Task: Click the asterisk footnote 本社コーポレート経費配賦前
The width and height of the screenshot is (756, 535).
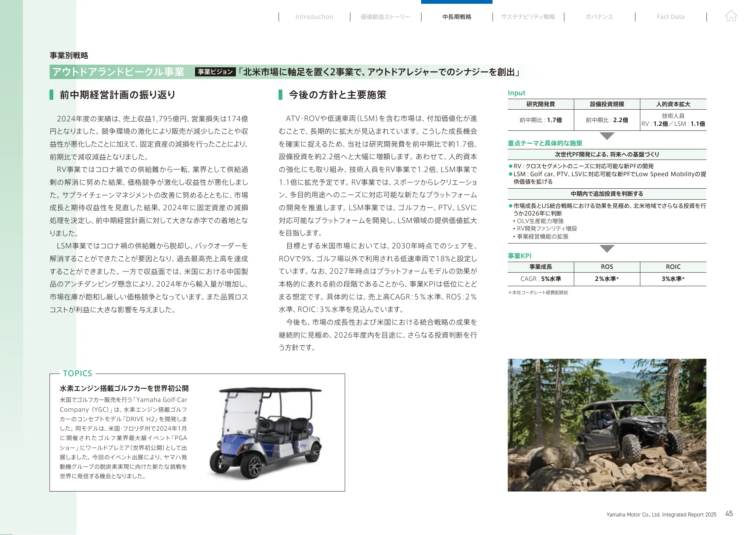Action: (538, 292)
